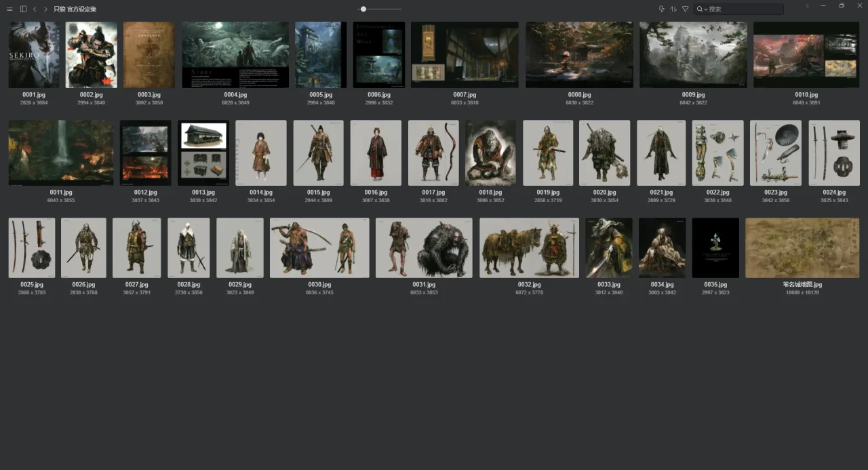The height and width of the screenshot is (470, 868).
Task: Click the file name 0033.jpg
Action: 609,285
